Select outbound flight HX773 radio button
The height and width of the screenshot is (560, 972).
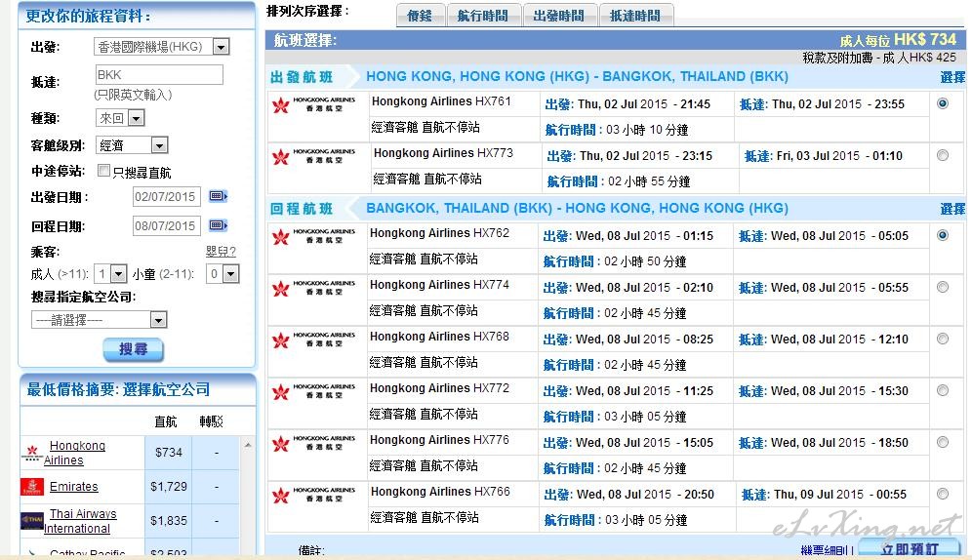pos(943,155)
